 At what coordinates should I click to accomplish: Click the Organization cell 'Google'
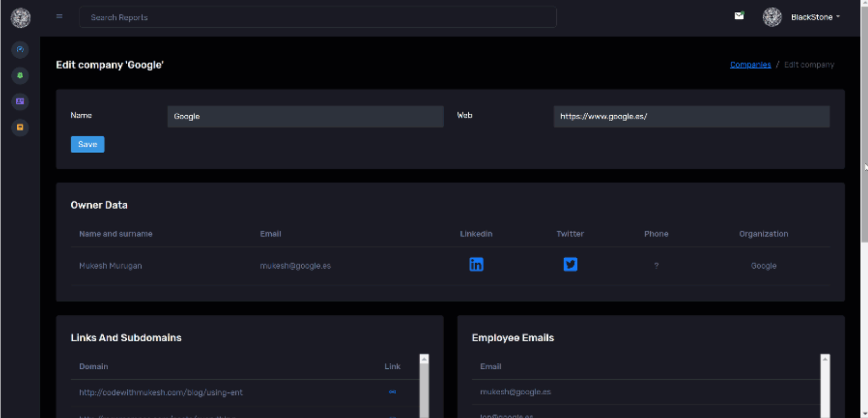[764, 266]
